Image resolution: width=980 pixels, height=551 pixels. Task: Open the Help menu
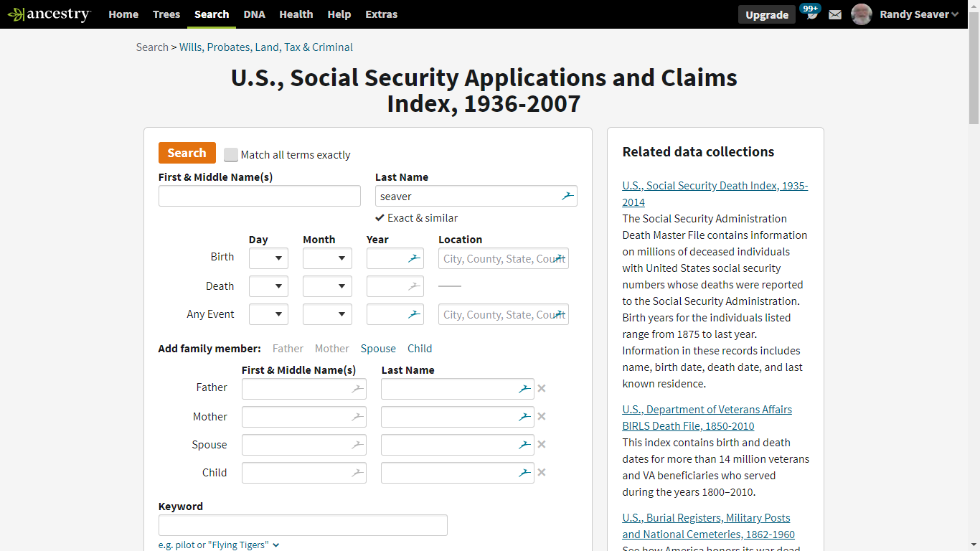click(339, 14)
